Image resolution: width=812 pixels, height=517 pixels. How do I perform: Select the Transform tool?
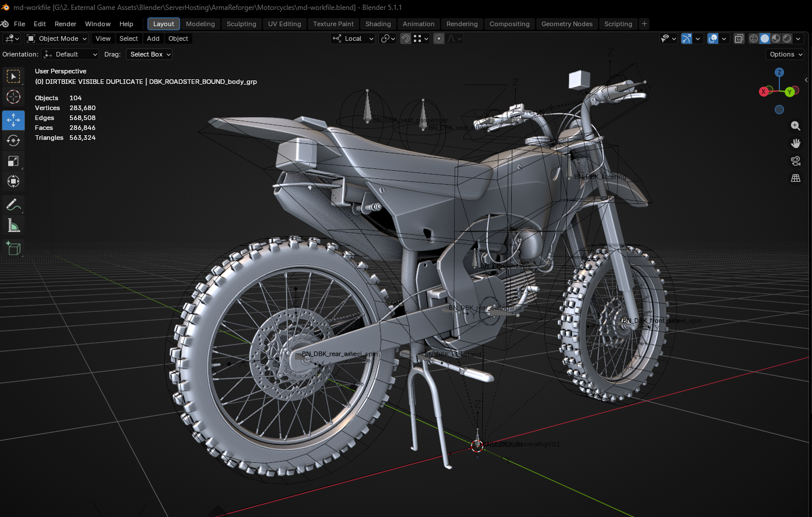[13, 181]
